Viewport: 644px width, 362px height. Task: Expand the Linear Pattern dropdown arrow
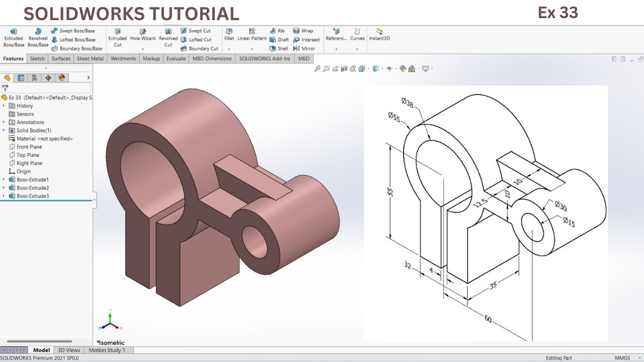[x=252, y=49]
